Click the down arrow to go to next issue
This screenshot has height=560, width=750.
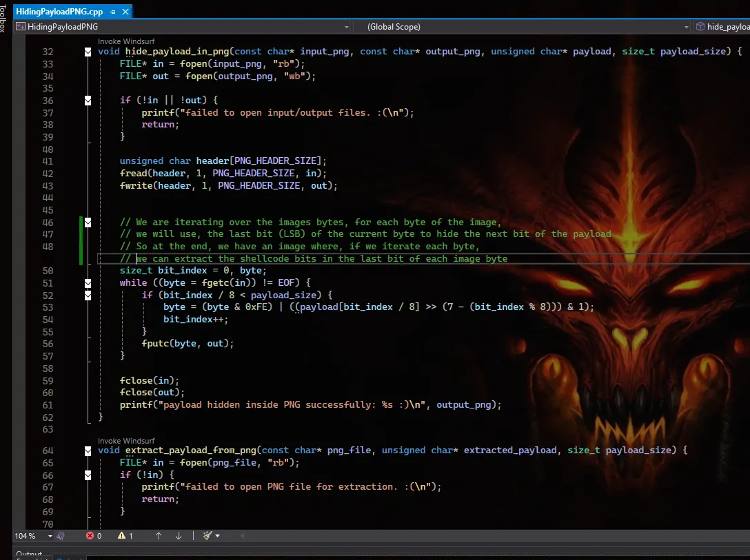(x=179, y=535)
